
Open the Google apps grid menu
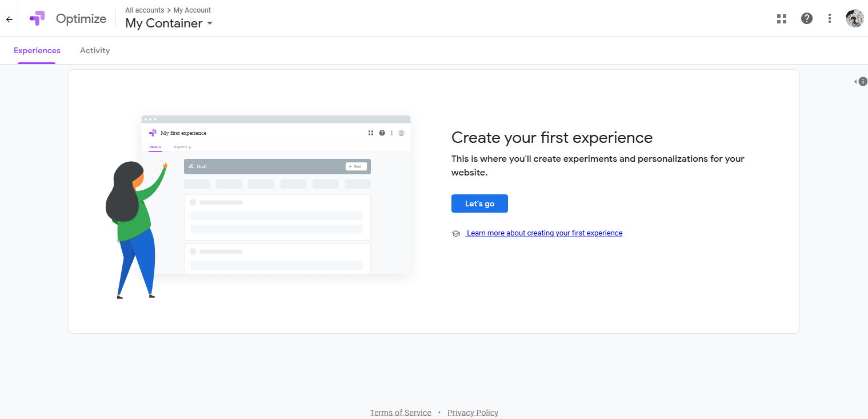tap(782, 18)
